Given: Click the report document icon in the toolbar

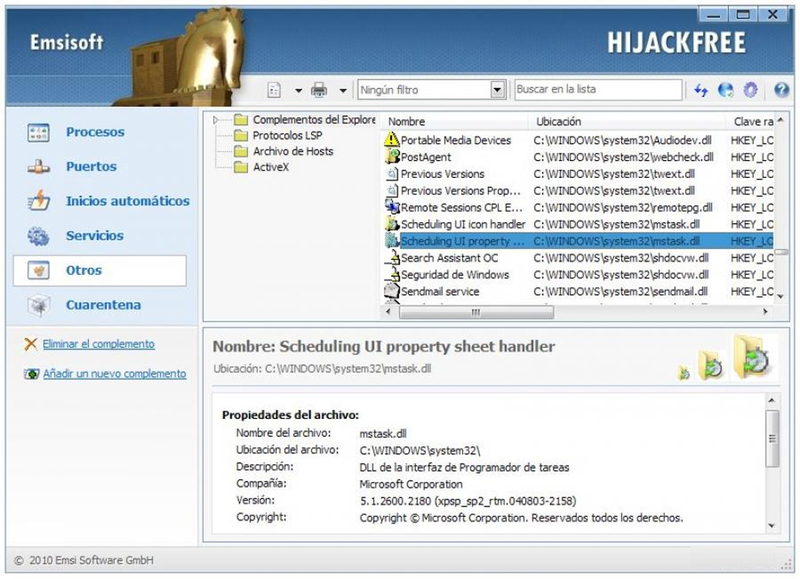Looking at the screenshot, I should point(274,90).
